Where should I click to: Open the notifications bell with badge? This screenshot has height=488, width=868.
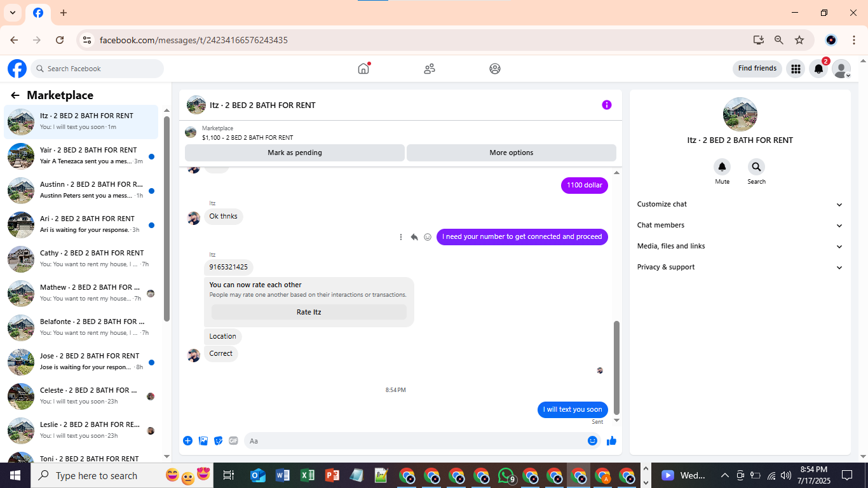click(x=819, y=69)
